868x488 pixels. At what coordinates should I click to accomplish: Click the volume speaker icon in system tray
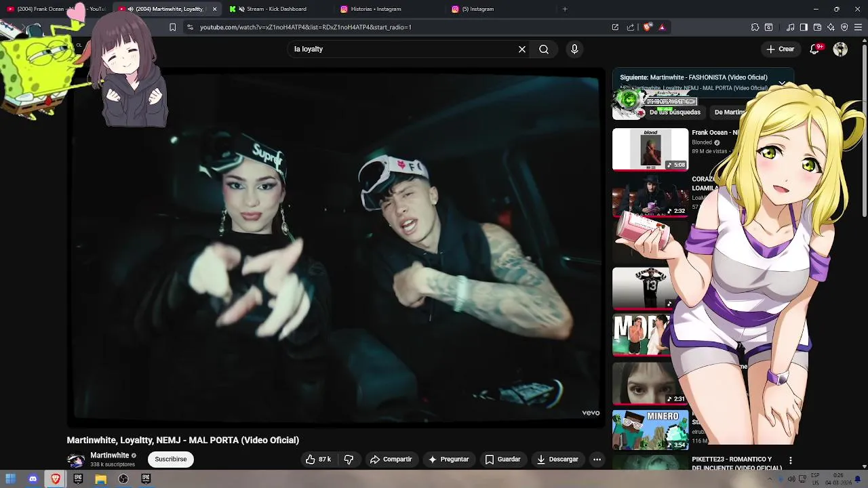(791, 479)
